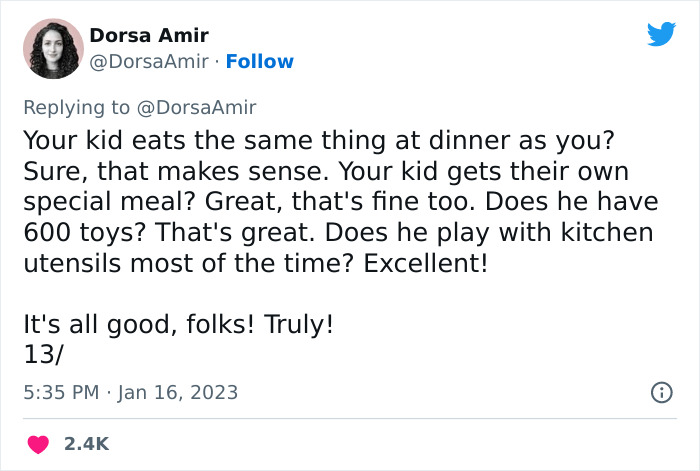
Task: Open the tweet info circle icon
Action: tap(661, 393)
